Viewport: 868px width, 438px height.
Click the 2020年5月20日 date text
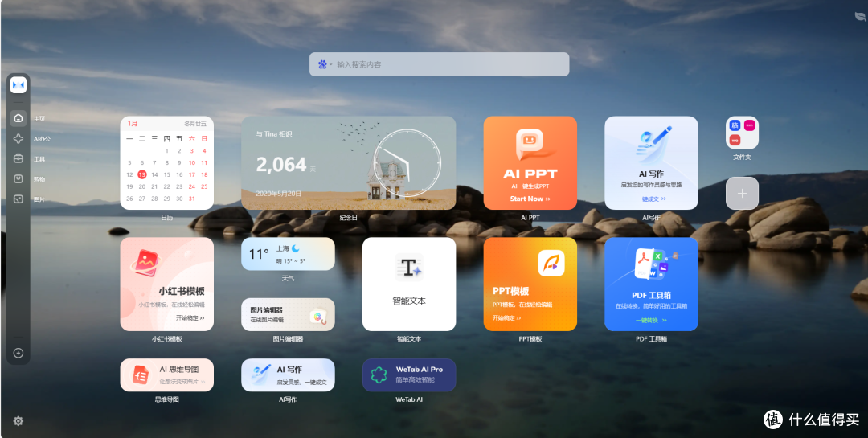pyautogui.click(x=278, y=194)
